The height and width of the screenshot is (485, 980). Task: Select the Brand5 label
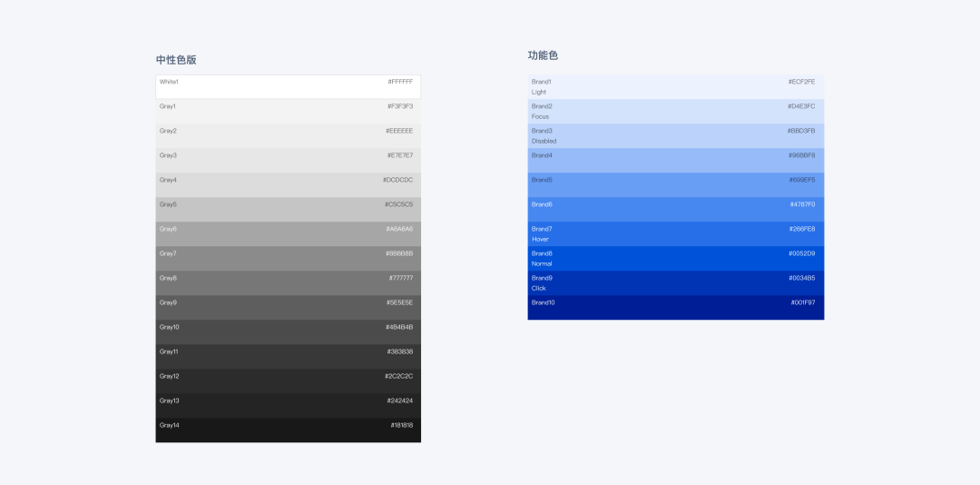tap(542, 180)
